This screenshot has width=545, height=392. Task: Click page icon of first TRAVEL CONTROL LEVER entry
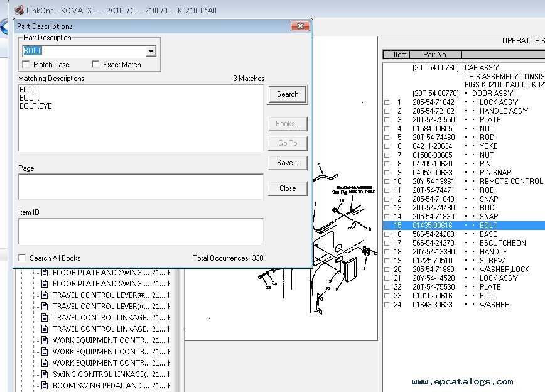click(45, 295)
